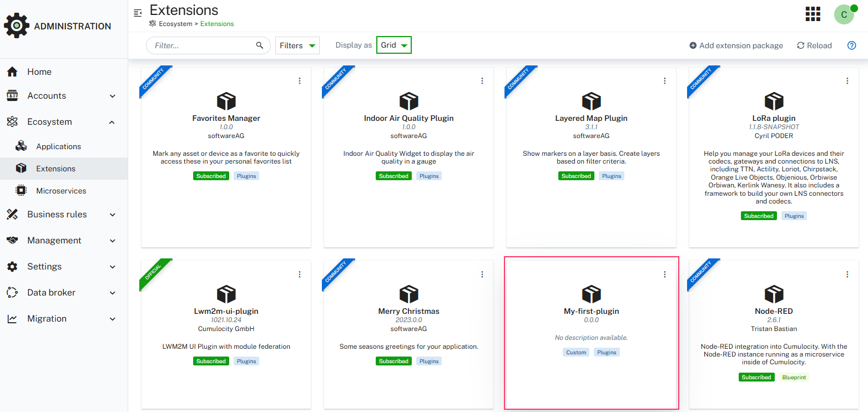Click the Home house icon in sidebar
The image size is (868, 412).
click(x=12, y=72)
